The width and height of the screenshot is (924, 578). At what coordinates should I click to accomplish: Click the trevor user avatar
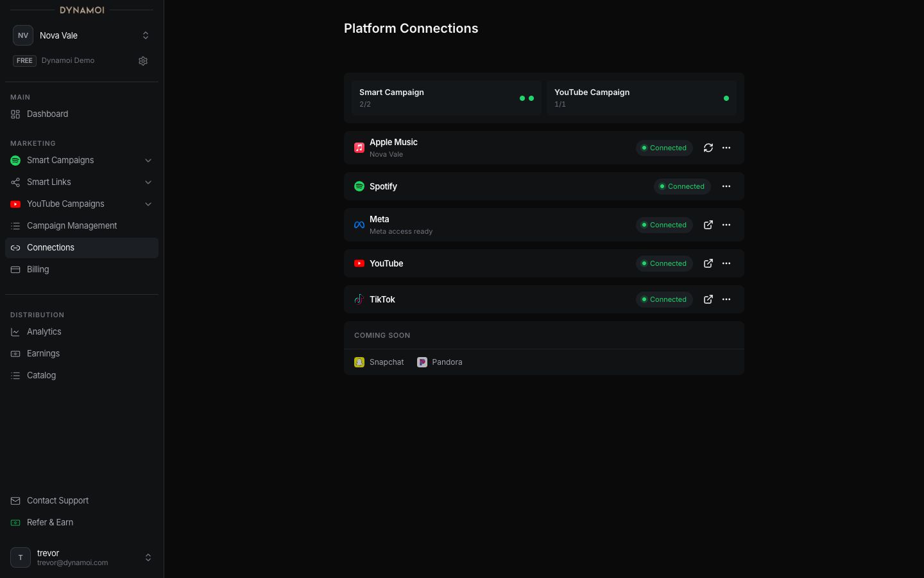click(21, 557)
